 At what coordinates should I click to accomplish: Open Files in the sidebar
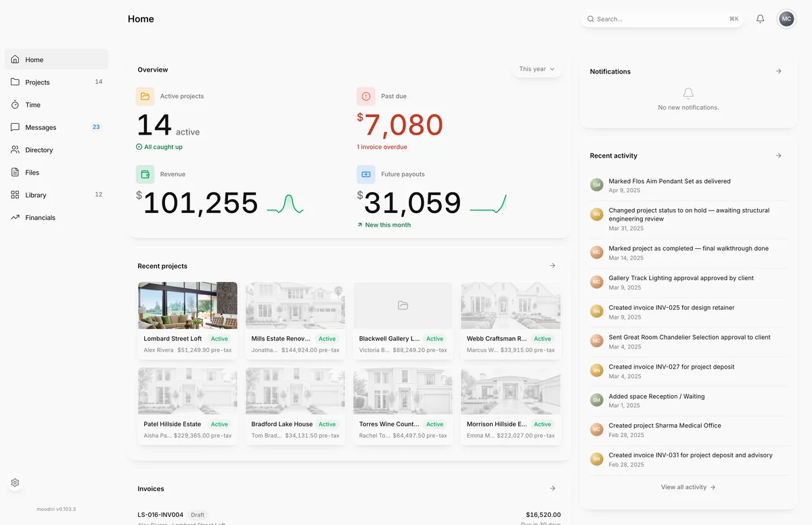click(56, 173)
